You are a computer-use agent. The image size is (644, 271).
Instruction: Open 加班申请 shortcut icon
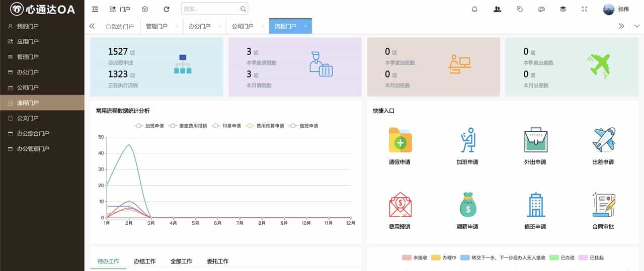467,140
